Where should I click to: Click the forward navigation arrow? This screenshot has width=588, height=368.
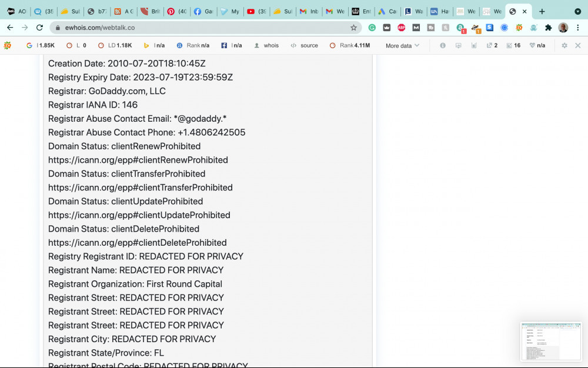[x=25, y=28]
